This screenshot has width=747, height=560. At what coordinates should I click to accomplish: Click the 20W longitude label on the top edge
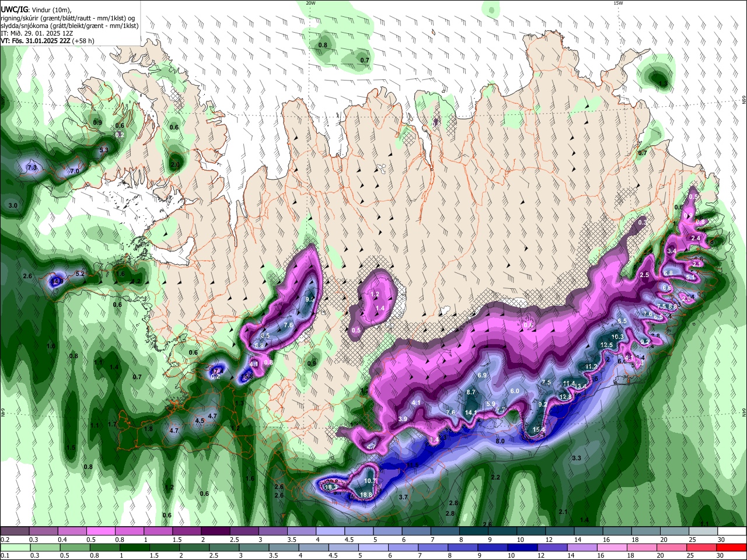(310, 3)
